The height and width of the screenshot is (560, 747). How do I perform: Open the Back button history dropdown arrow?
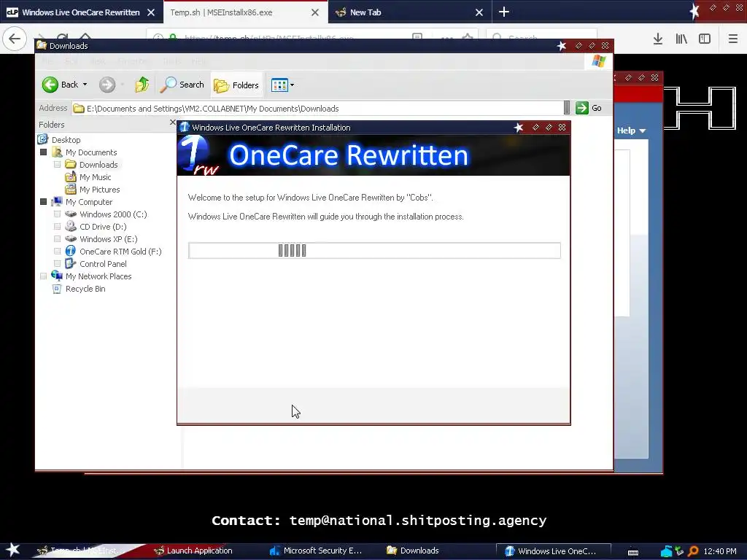[85, 85]
